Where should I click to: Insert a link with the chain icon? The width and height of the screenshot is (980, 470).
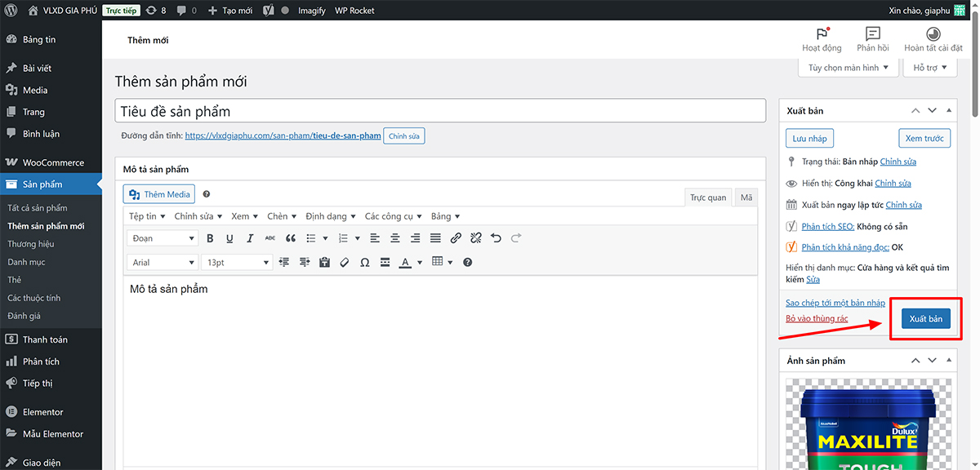pos(456,238)
